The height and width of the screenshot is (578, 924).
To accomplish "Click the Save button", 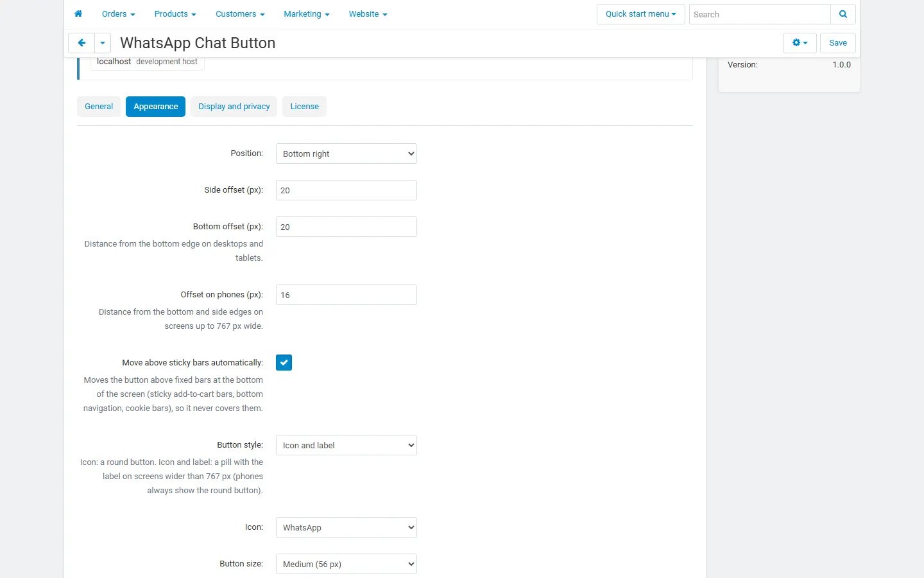I will coord(838,43).
